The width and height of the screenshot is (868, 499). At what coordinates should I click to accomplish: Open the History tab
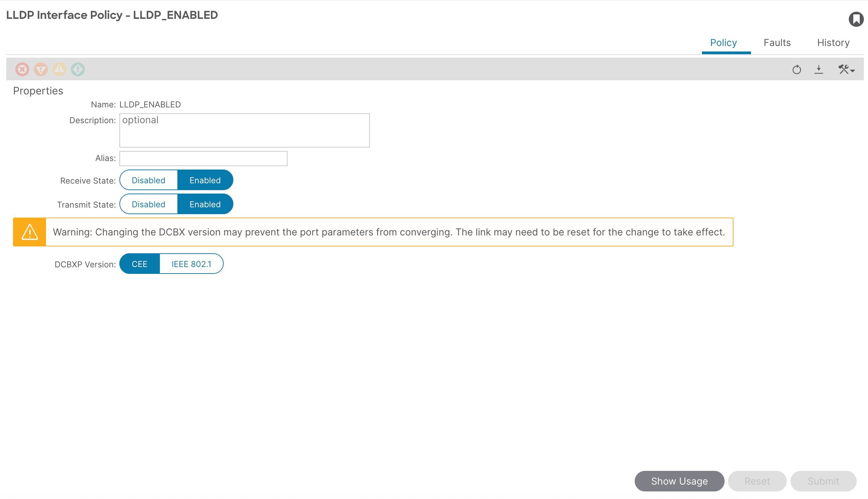click(x=833, y=43)
